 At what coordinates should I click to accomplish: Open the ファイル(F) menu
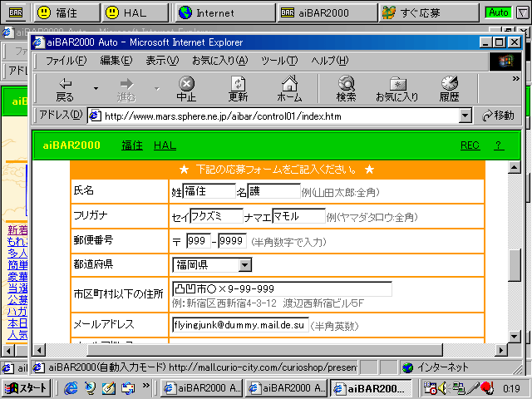click(x=66, y=61)
